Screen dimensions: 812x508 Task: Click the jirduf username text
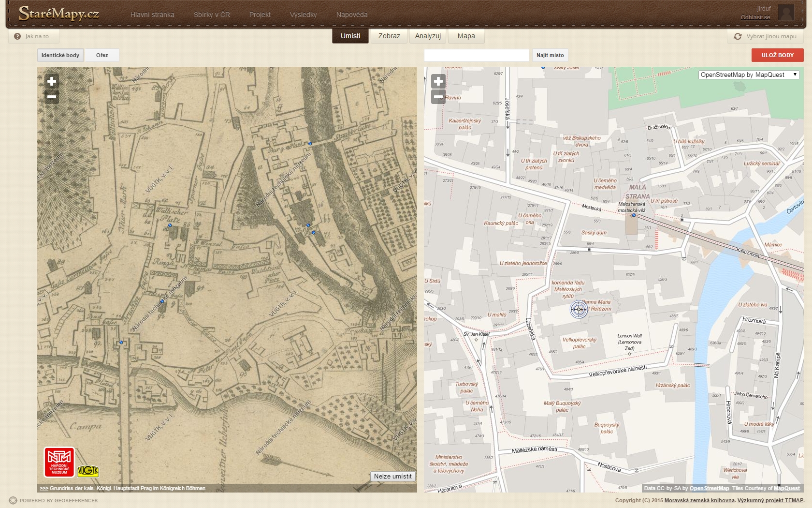point(764,9)
